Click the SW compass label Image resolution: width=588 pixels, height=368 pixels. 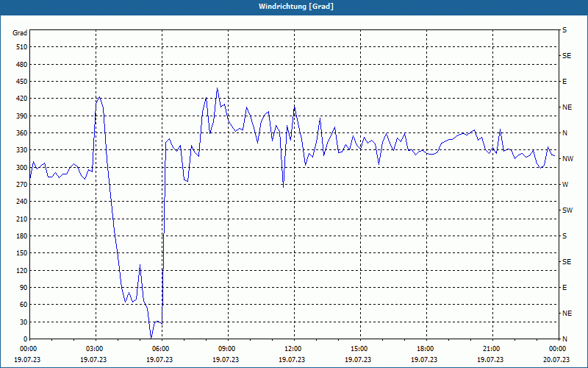567,210
